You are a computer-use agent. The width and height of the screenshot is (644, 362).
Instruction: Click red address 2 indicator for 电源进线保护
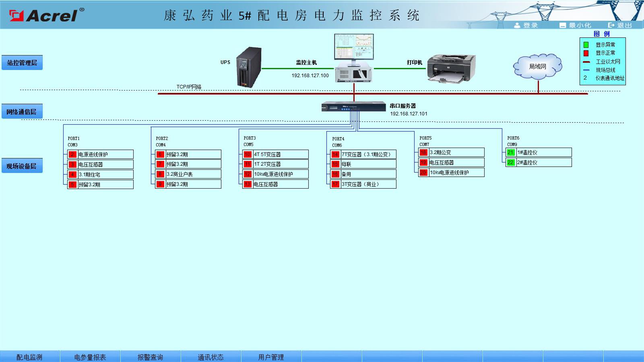(x=72, y=154)
